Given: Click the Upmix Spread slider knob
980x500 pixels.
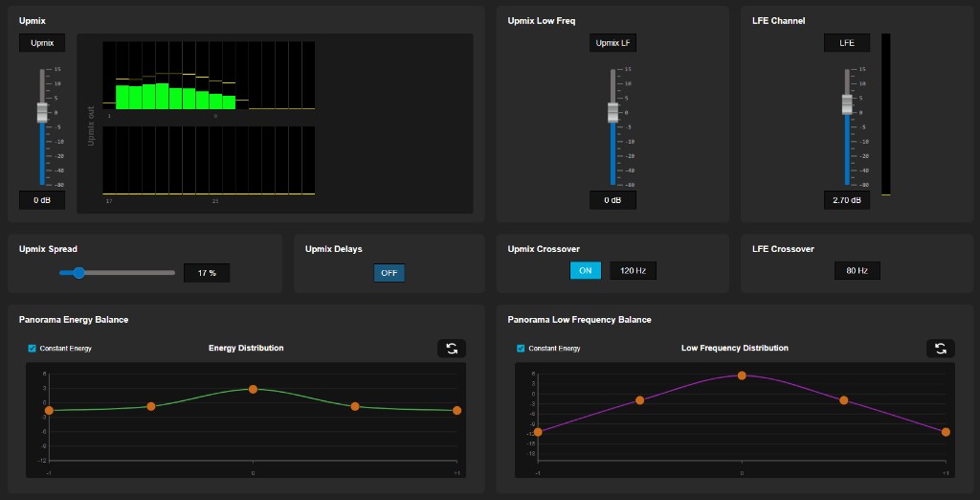Looking at the screenshot, I should pos(78,273).
